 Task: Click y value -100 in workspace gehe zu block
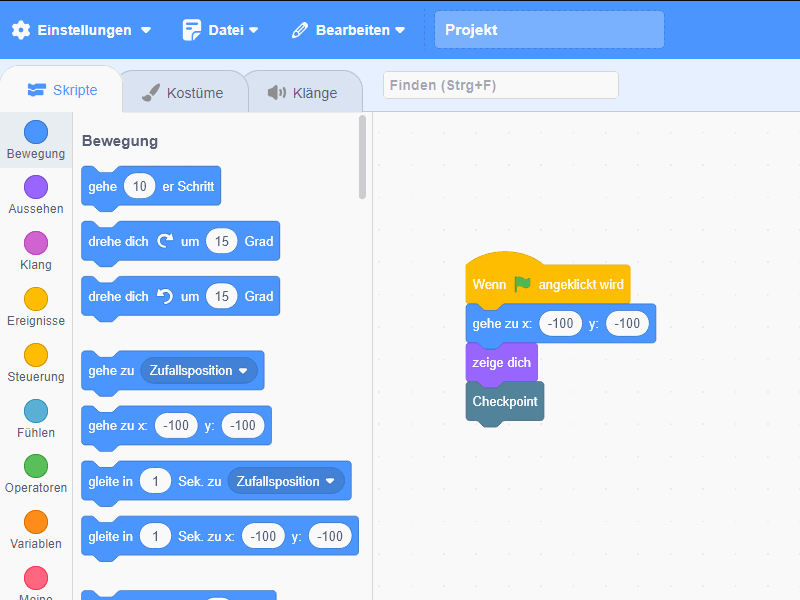[627, 323]
